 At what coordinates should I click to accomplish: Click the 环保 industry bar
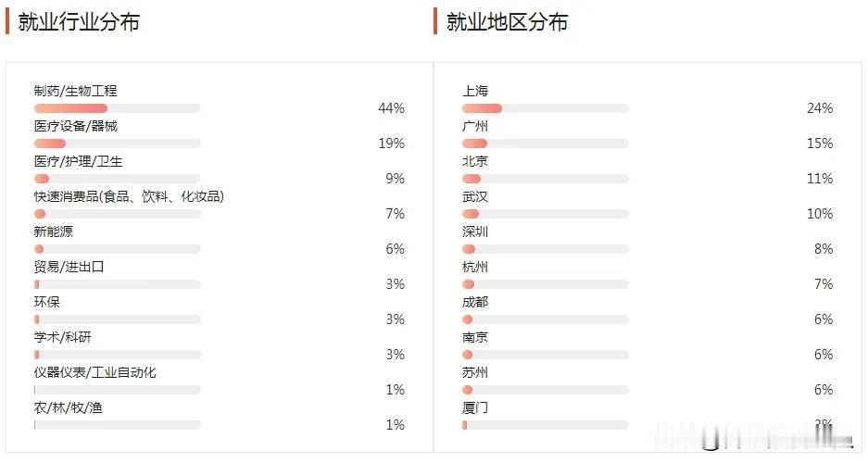click(x=117, y=319)
